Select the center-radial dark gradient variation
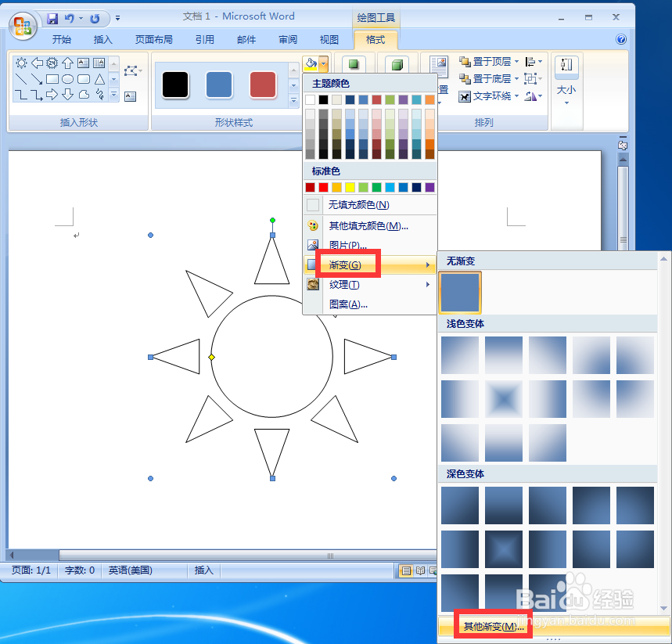This screenshot has height=644, width=672. 504,549
